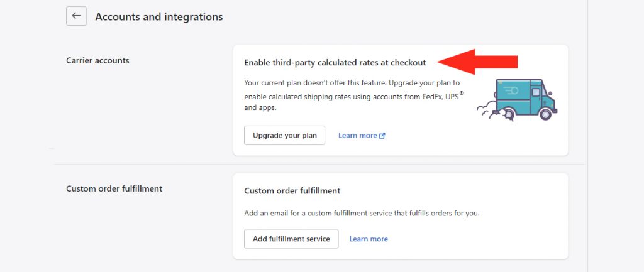Click the horizontal divider between the two sections
This screenshot has width=644, height=272.
click(x=319, y=164)
